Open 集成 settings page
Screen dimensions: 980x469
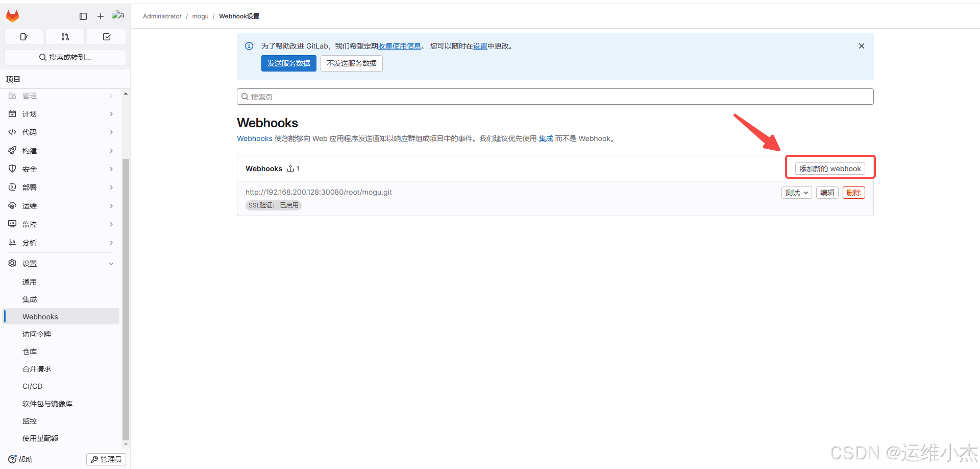pos(61,299)
